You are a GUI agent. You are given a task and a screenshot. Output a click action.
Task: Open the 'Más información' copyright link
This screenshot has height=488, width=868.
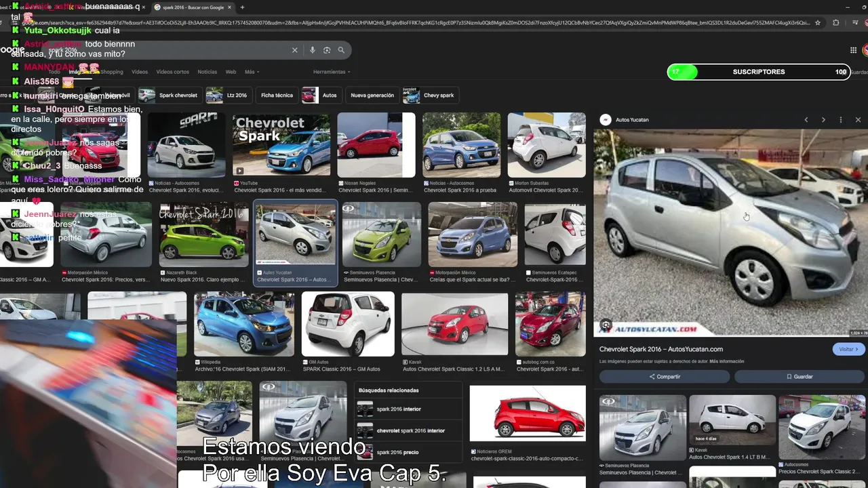click(727, 361)
